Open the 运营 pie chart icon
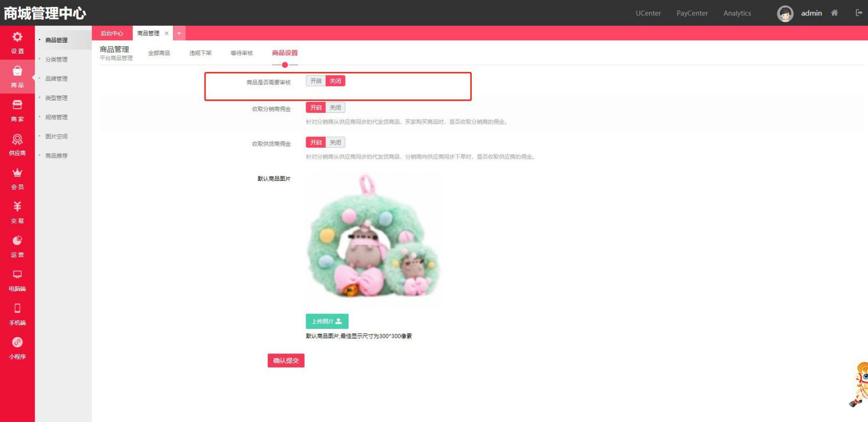868x422 pixels. [17, 240]
